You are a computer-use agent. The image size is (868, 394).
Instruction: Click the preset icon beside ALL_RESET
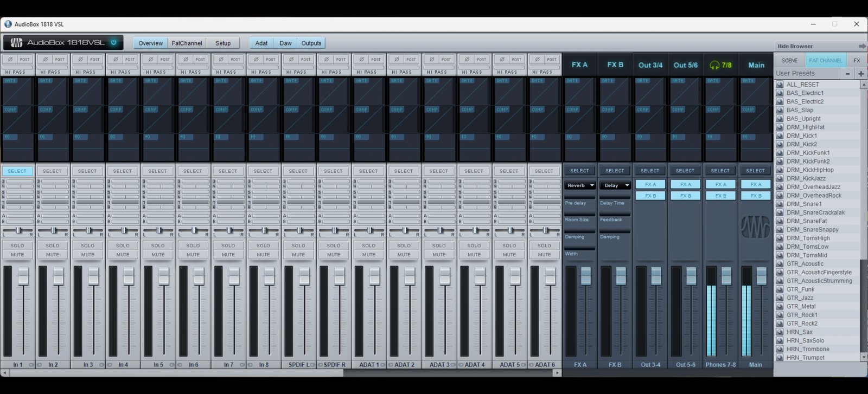780,85
